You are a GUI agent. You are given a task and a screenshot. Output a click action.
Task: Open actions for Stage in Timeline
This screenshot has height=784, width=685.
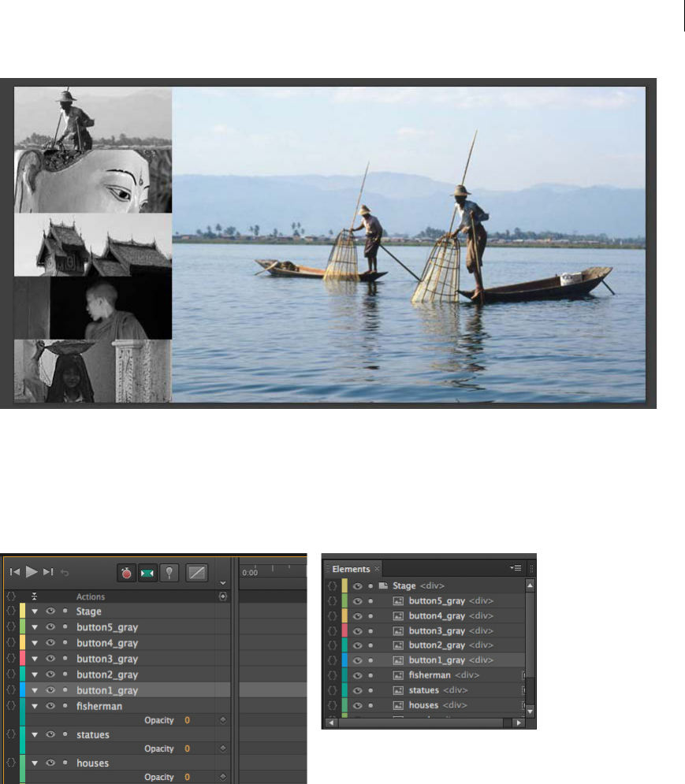[x=11, y=611]
